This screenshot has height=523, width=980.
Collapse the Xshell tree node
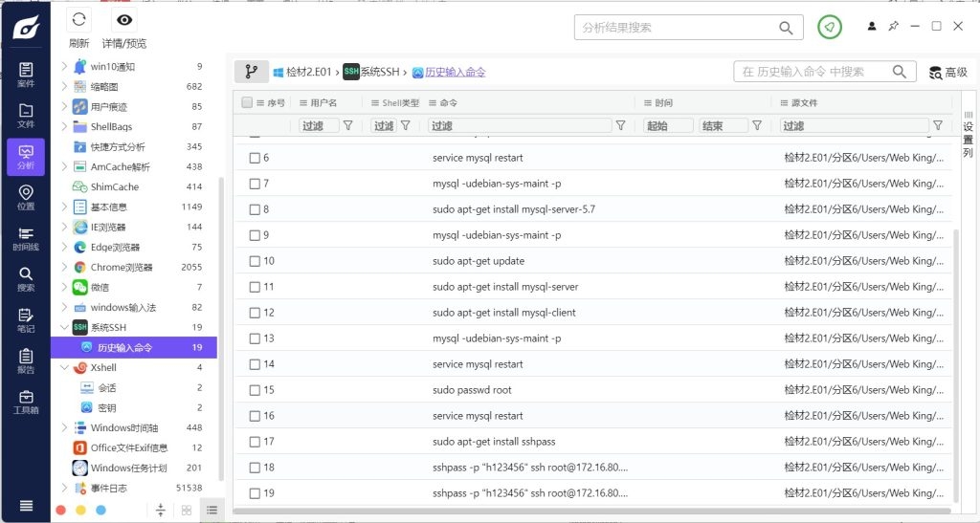(64, 368)
